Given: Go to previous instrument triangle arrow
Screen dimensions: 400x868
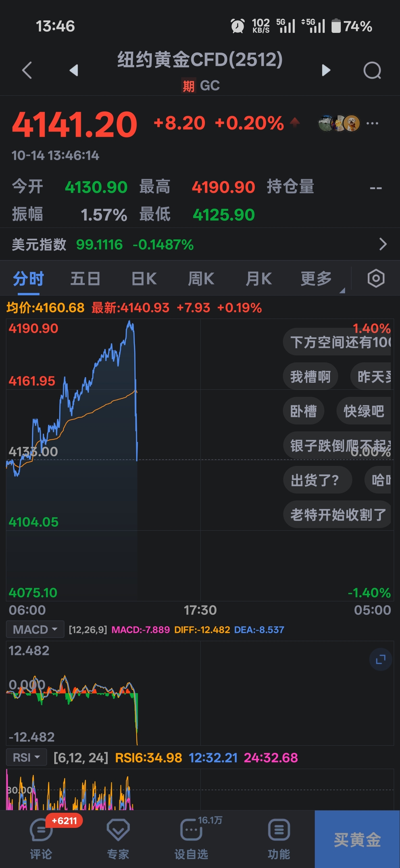Looking at the screenshot, I should coord(73,70).
